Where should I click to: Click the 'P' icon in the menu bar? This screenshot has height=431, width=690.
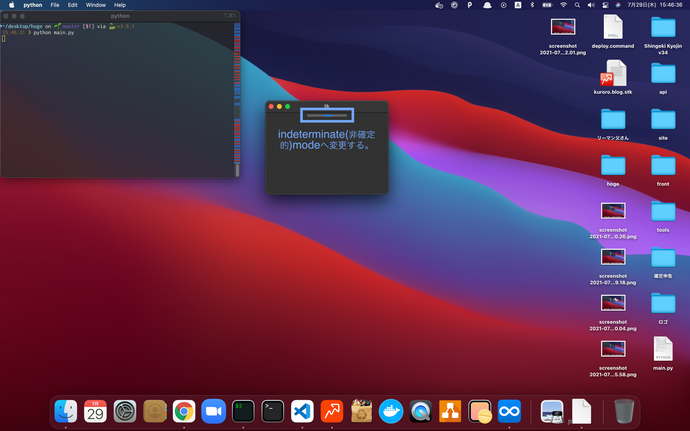[x=470, y=5]
